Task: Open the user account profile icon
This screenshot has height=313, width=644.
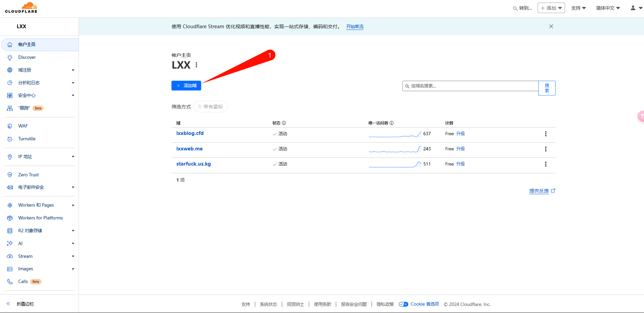Action: click(633, 8)
